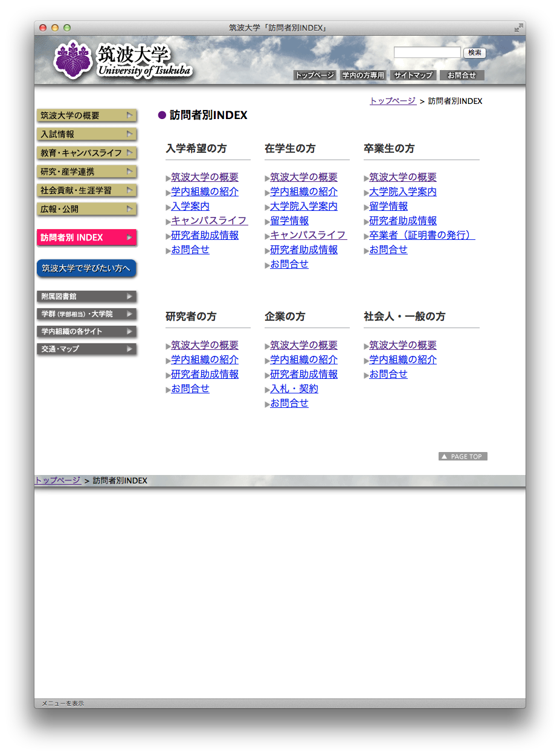The width and height of the screenshot is (560, 756).
Task: Open トップページ in header navigation
Action: coord(314,76)
